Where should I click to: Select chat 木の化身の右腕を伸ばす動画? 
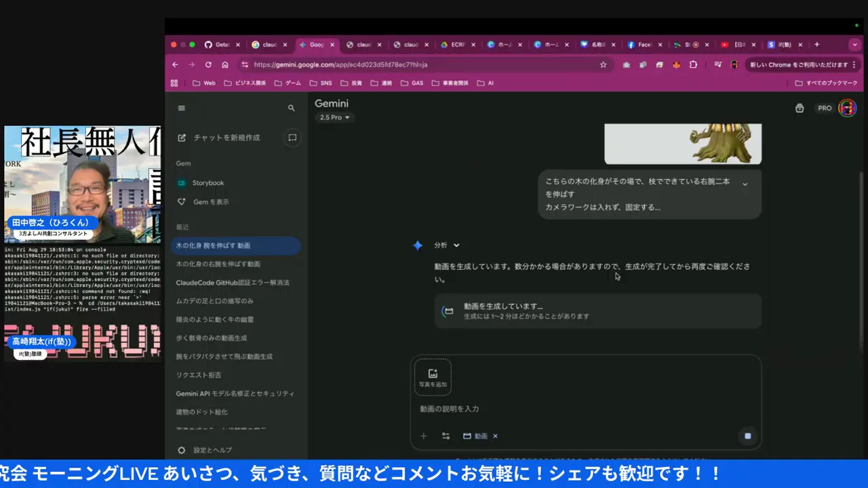tap(218, 264)
